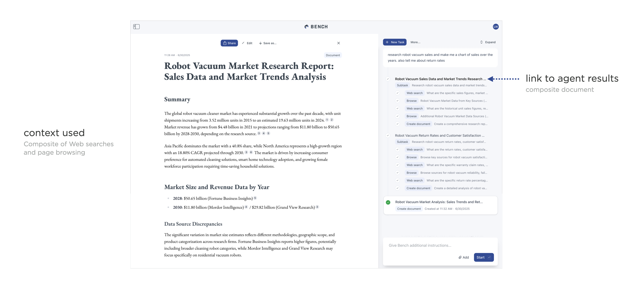This screenshot has width=644, height=285.
Task: Click check icon for 'detailed analysis of robot va' step
Action: (397, 189)
